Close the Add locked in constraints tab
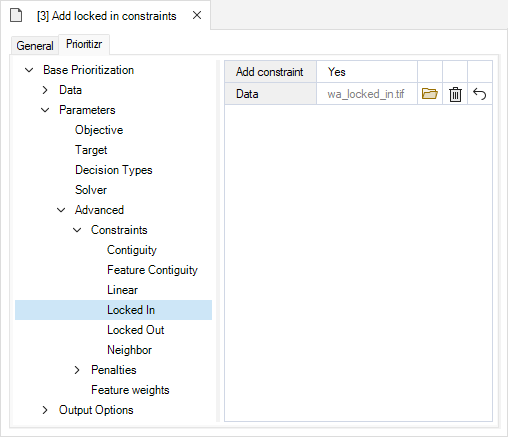508x437 pixels. click(197, 15)
